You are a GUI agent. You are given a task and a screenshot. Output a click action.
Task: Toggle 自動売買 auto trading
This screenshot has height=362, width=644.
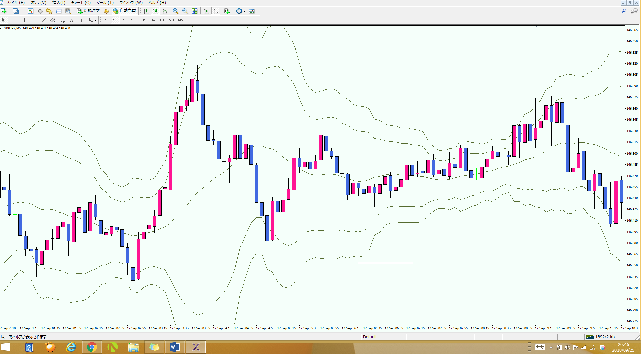point(125,11)
